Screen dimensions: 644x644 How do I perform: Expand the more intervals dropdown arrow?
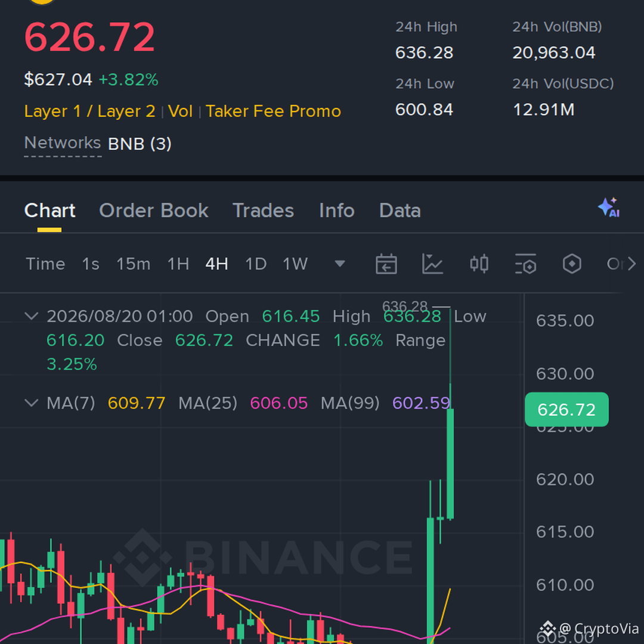click(340, 264)
